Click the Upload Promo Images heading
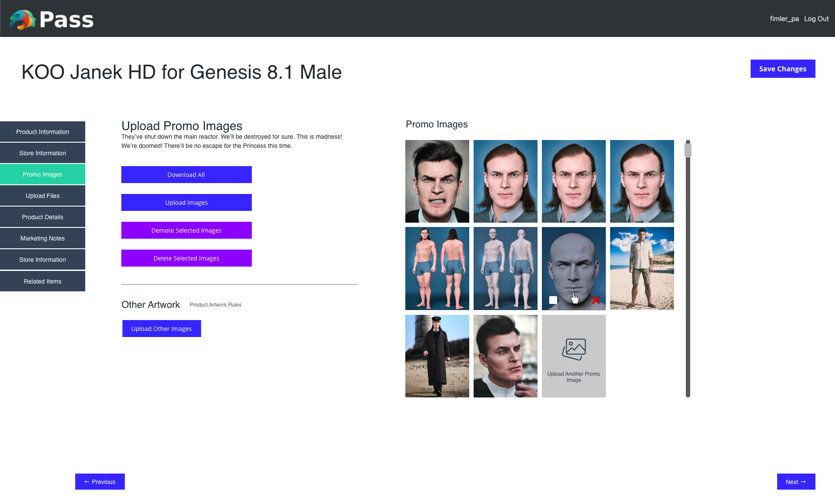The image size is (835, 504). 182,126
